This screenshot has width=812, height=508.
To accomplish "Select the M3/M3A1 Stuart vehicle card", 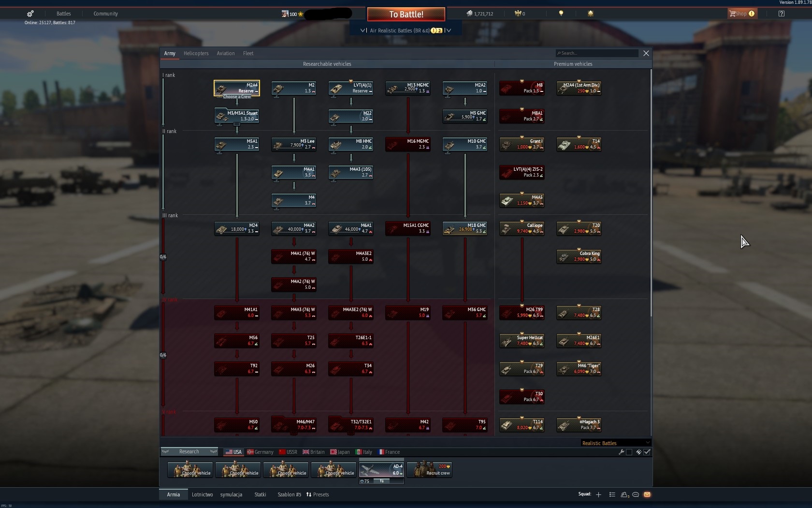I will pyautogui.click(x=237, y=116).
